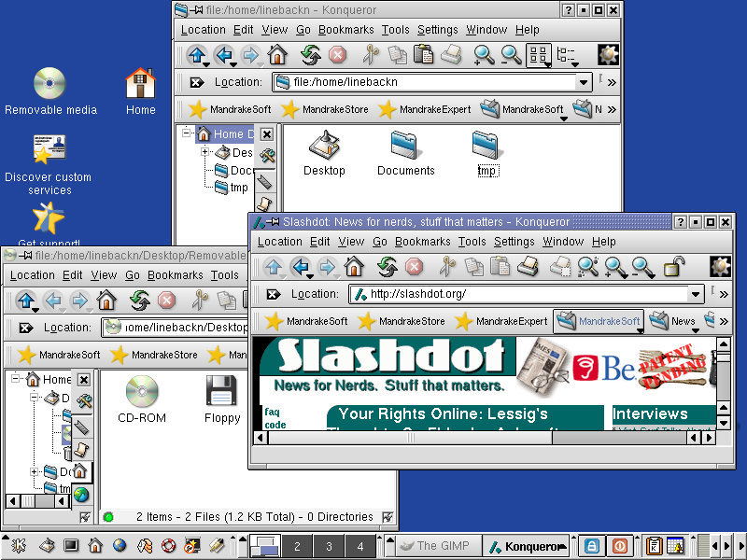Open sidebar configure hammer-wrench icon in linebackn window
Screen dimensions: 747x560
[267, 155]
